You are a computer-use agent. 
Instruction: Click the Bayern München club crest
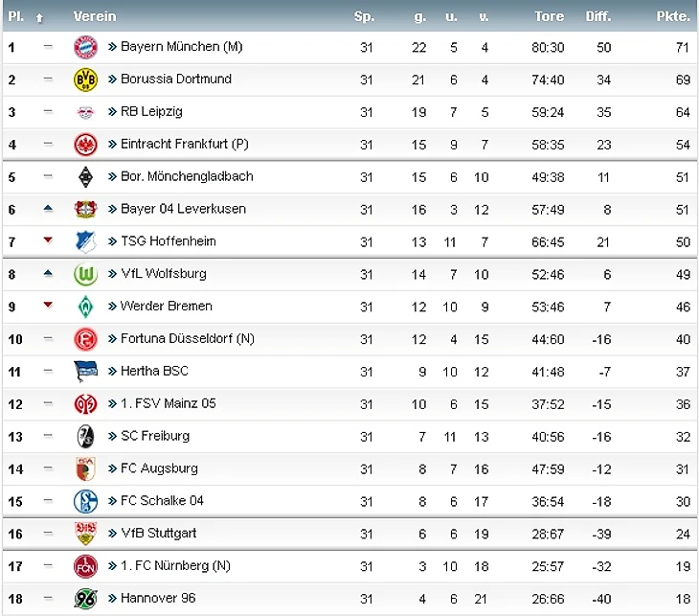point(86,47)
